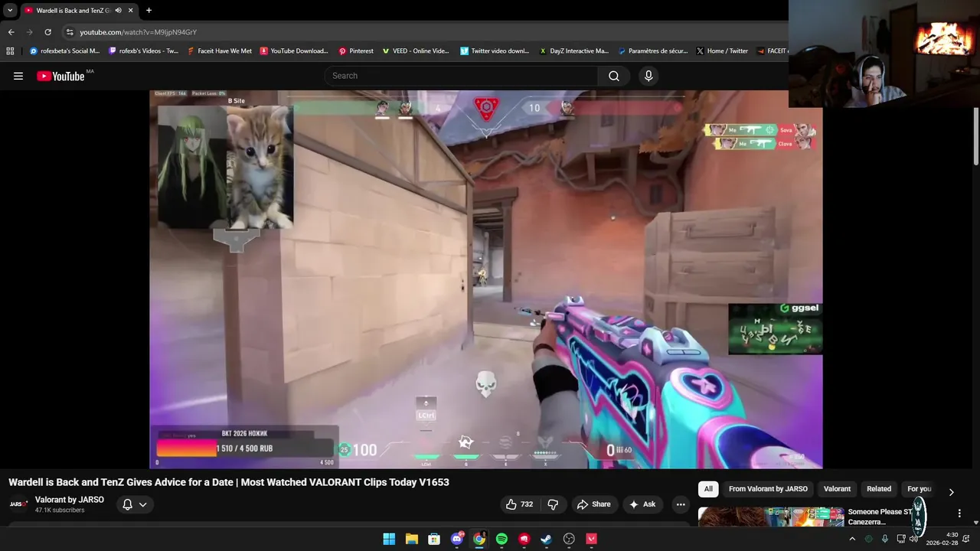Open the Pinterest bookmark
Image resolution: width=980 pixels, height=551 pixels.
(x=356, y=51)
